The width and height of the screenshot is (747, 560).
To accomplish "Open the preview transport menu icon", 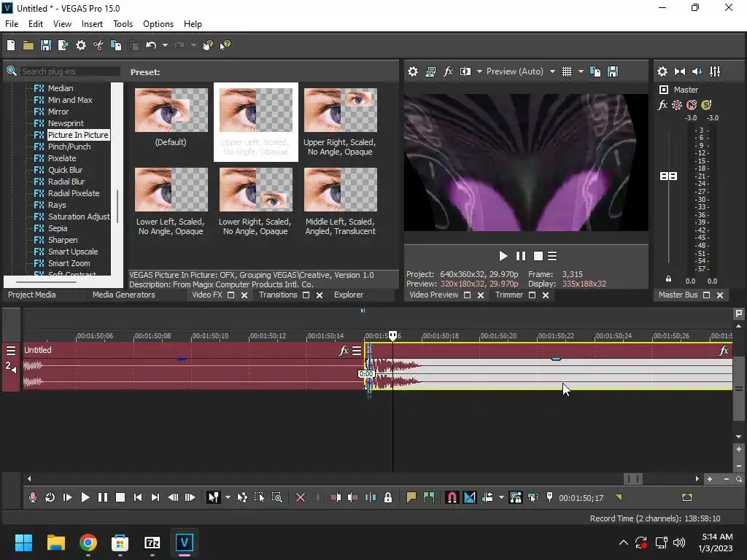I will (x=552, y=256).
